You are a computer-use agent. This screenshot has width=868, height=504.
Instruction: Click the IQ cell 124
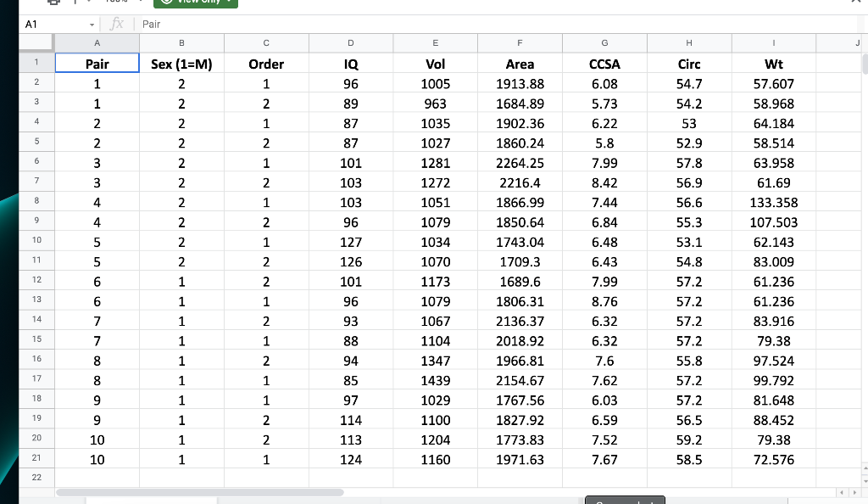[x=351, y=460]
